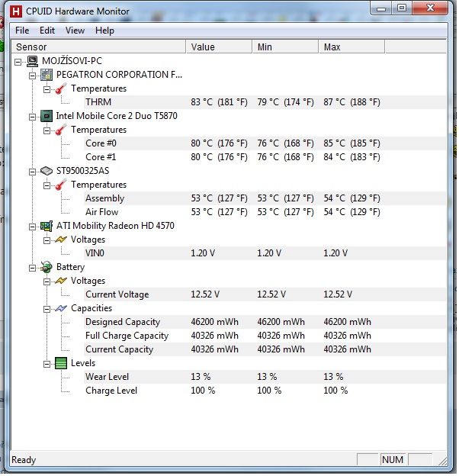
Task: Select the Designed Capacity row
Action: click(265, 322)
